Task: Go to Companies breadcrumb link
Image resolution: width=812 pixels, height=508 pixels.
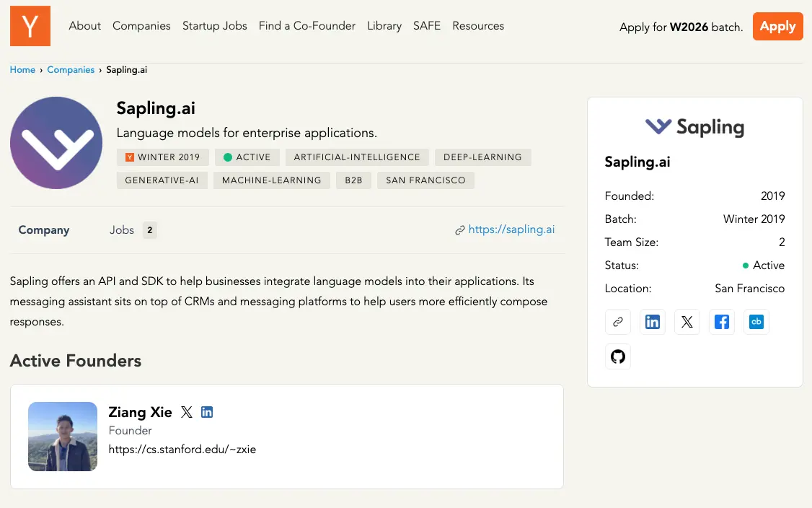Action: [71, 70]
